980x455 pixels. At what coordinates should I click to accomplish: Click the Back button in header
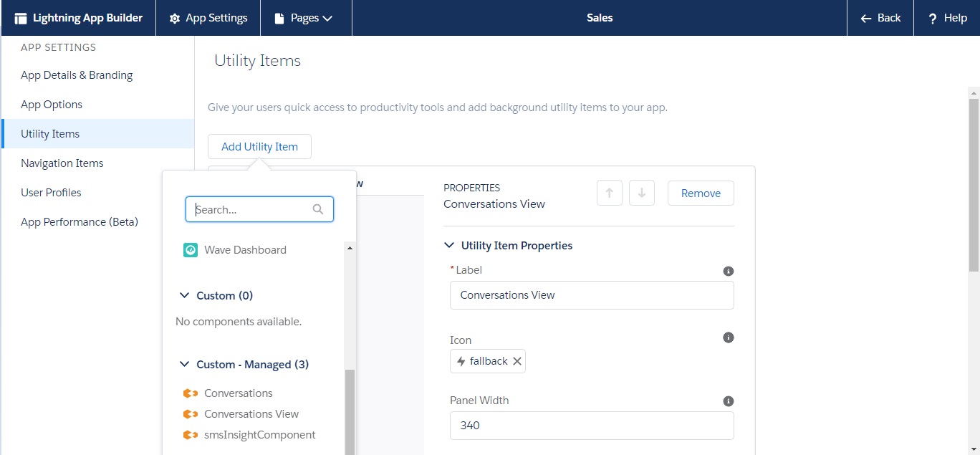(x=880, y=18)
